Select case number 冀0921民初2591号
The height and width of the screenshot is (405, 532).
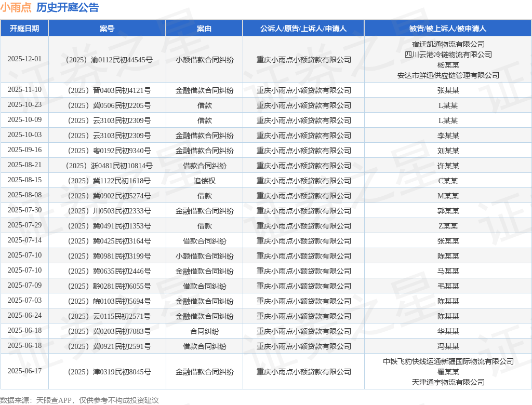(x=109, y=346)
